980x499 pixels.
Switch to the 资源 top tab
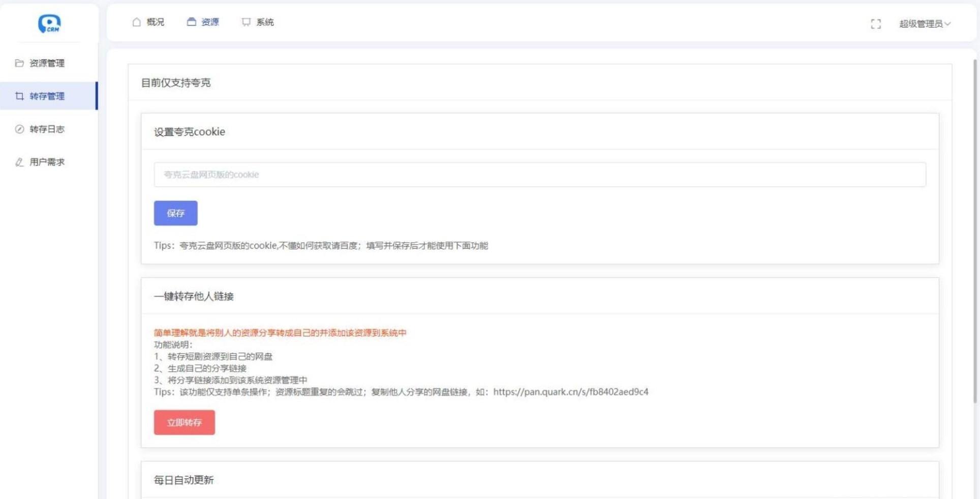coord(203,22)
